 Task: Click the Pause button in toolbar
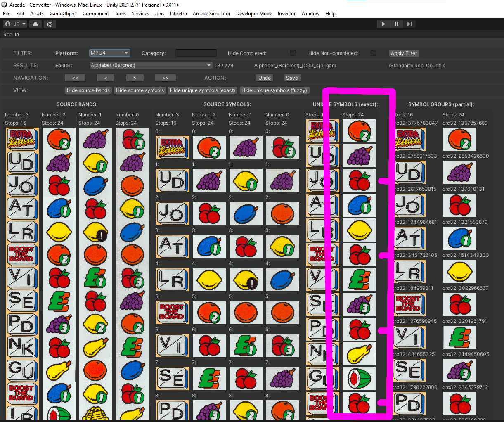(x=396, y=24)
